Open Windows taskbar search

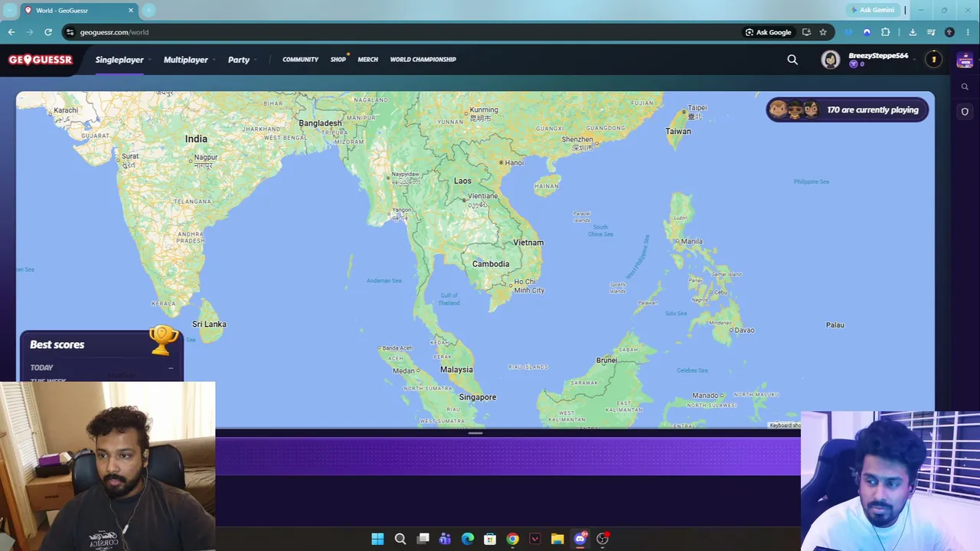[x=400, y=539]
